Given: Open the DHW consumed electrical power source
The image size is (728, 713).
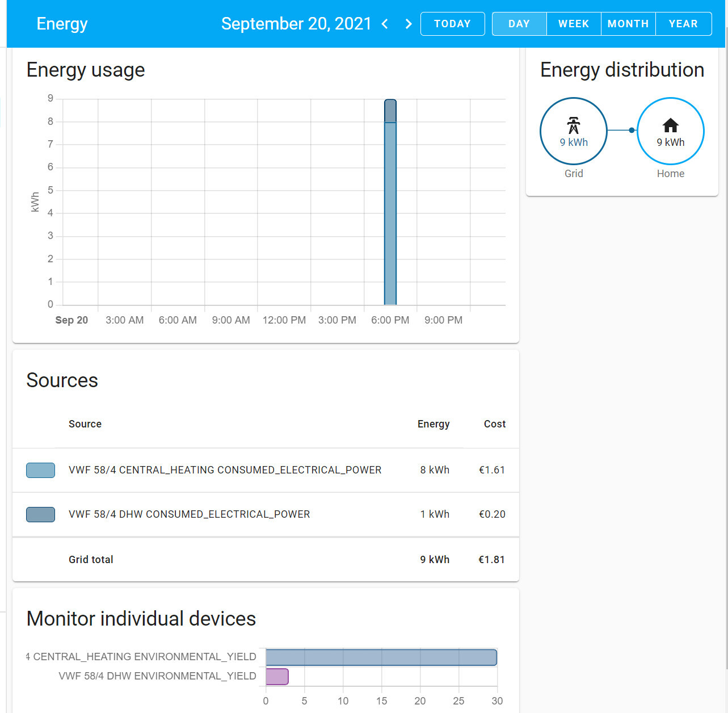Looking at the screenshot, I should click(189, 514).
